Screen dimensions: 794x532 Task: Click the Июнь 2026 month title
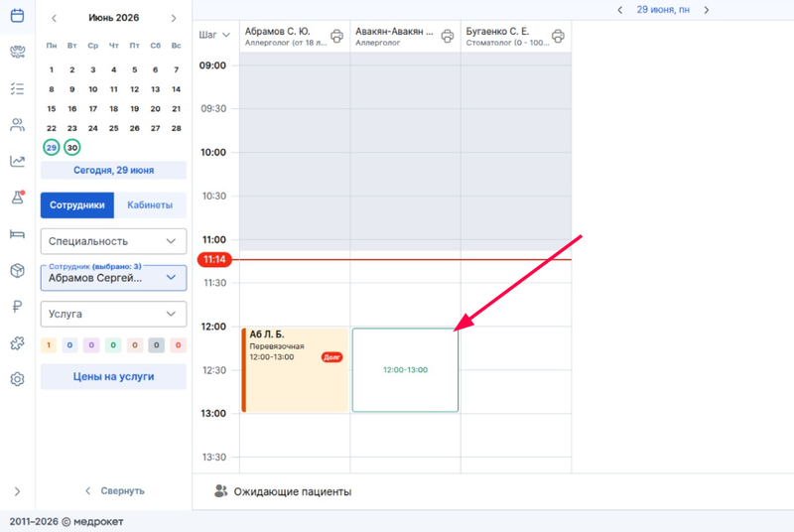(x=113, y=18)
